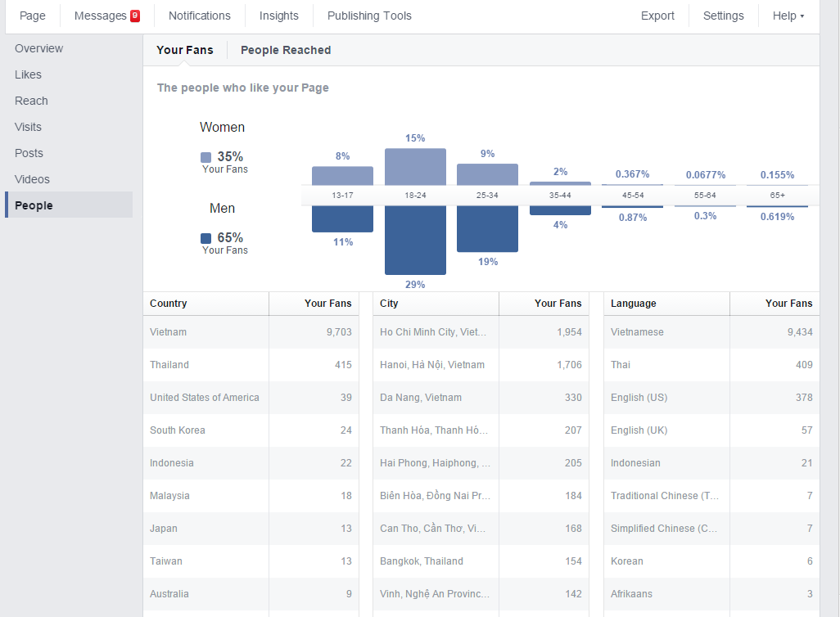Select the Your Fans tab

click(x=185, y=50)
